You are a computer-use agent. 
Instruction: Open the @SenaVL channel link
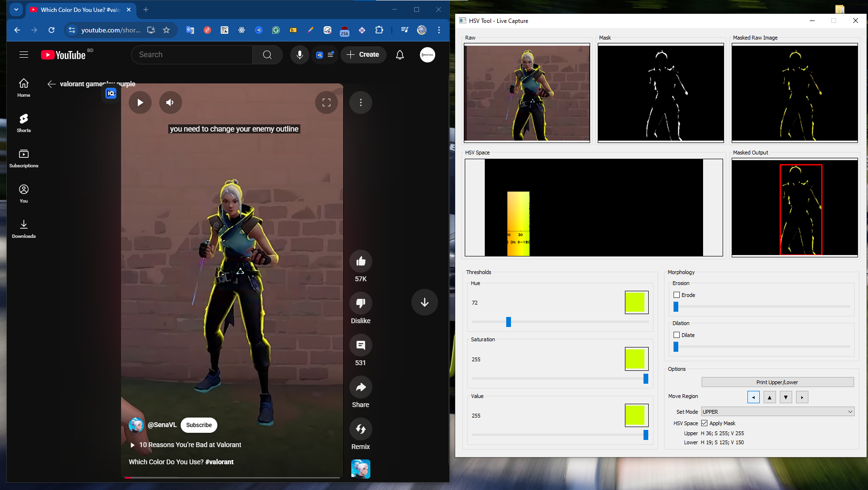click(x=162, y=425)
